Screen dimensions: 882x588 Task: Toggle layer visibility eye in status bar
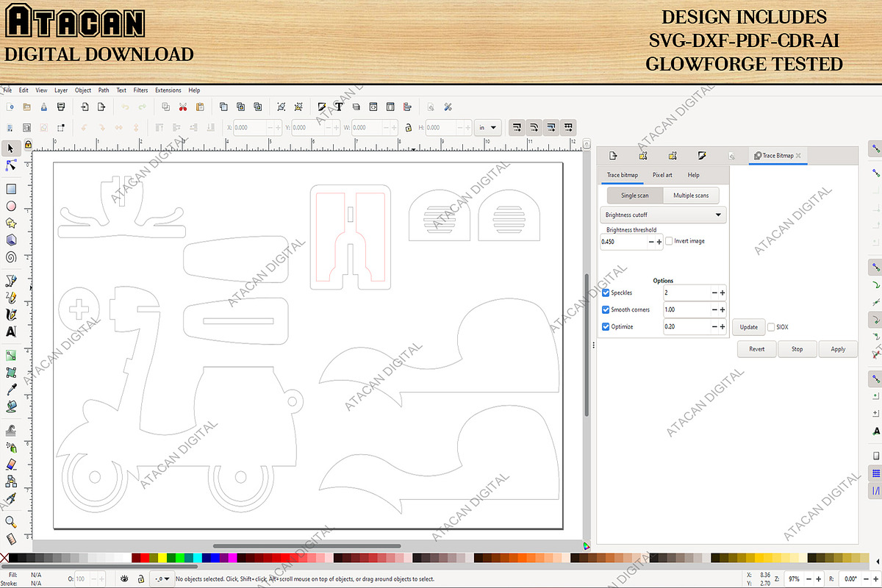tap(123, 578)
